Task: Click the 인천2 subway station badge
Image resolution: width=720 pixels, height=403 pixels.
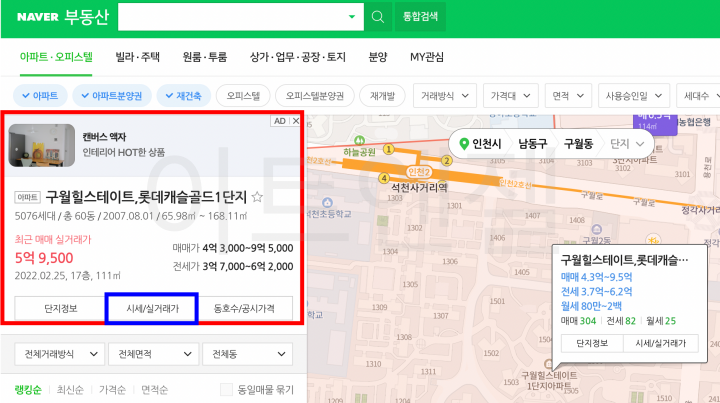Action: coord(419,172)
